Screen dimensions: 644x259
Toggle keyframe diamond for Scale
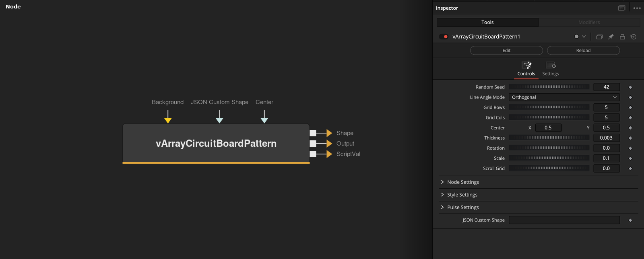(630, 158)
